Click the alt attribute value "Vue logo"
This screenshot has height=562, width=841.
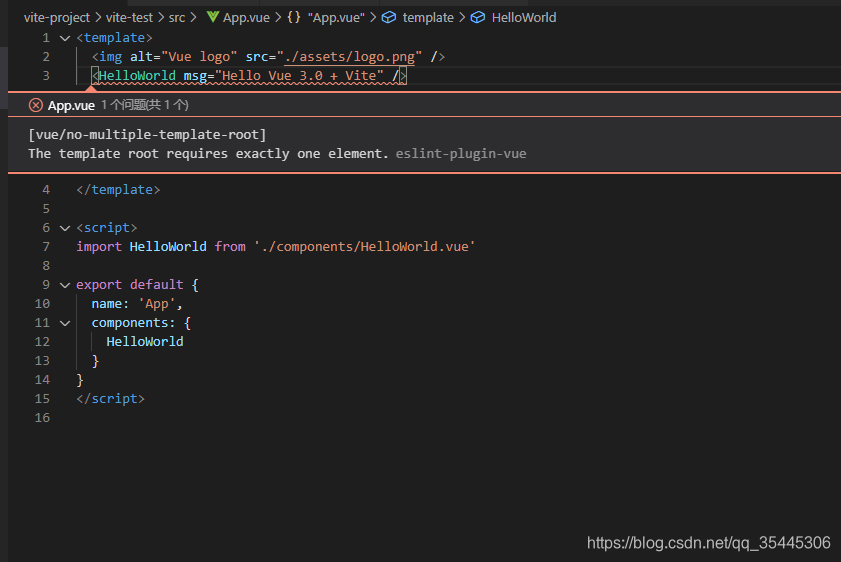199,57
